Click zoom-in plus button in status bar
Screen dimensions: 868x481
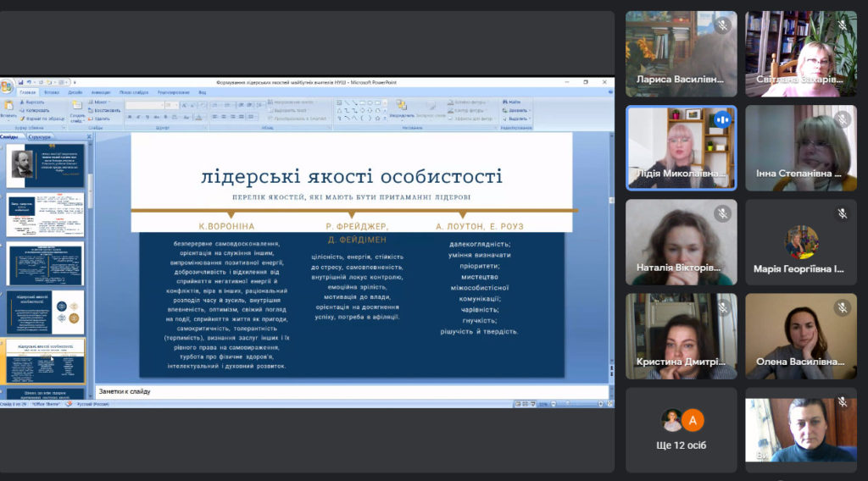coord(601,404)
